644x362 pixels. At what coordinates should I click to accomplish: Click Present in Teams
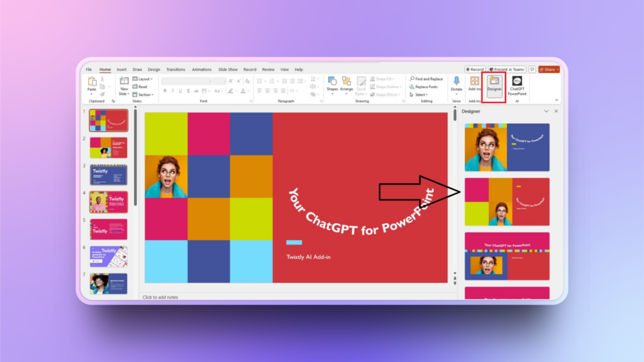(507, 69)
